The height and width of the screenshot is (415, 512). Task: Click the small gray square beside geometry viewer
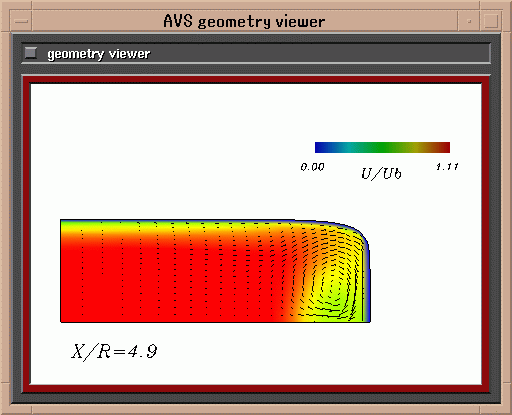(31, 53)
